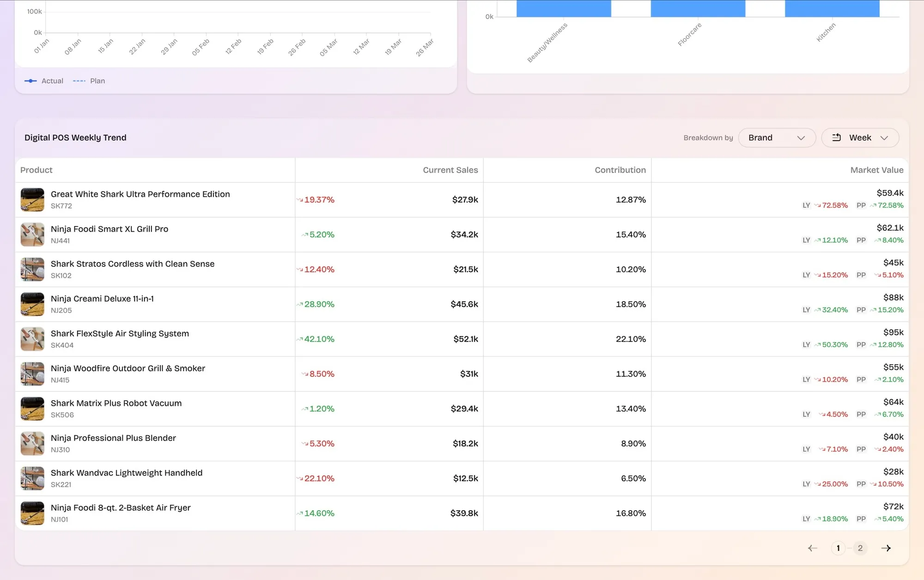
Task: Click the 01 Jan date on chart axis
Action: pyautogui.click(x=41, y=46)
